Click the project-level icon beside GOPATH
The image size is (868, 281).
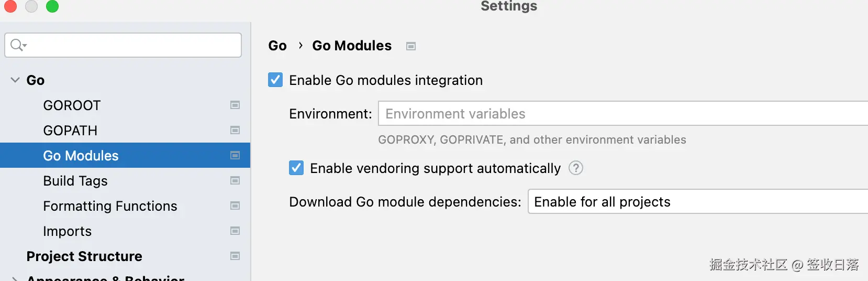point(235,131)
